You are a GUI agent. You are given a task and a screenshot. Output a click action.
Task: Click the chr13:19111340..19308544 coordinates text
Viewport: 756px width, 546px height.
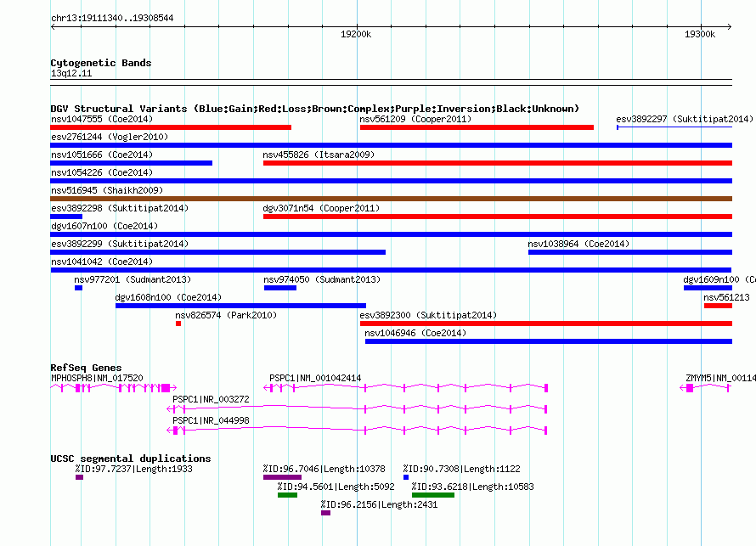point(112,18)
